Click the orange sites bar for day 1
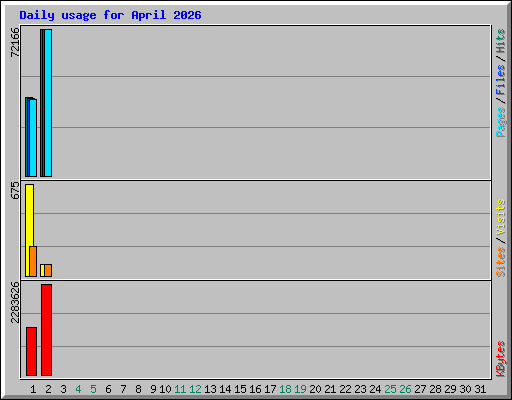Viewport: 512px width, 400px height. click(33, 262)
